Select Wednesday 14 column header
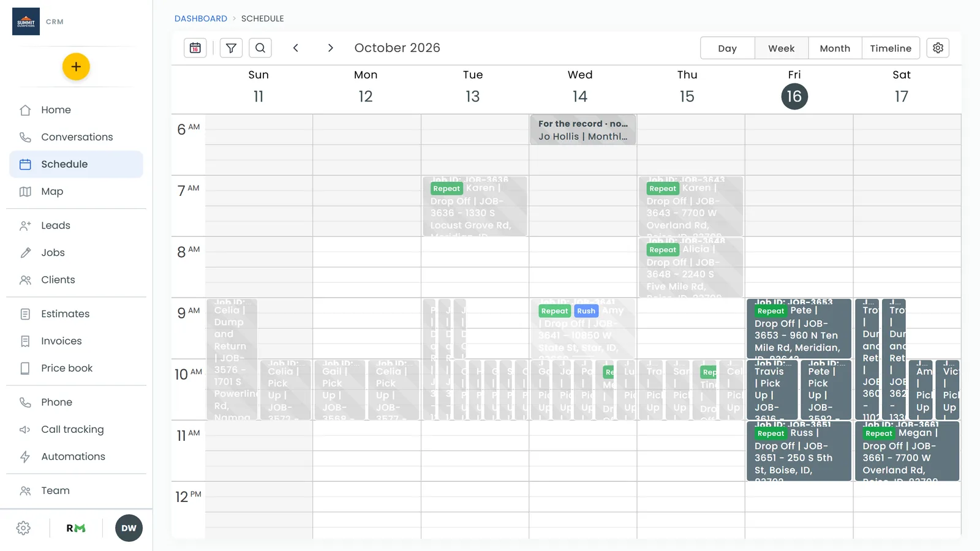Image resolution: width=980 pixels, height=551 pixels. tap(580, 87)
